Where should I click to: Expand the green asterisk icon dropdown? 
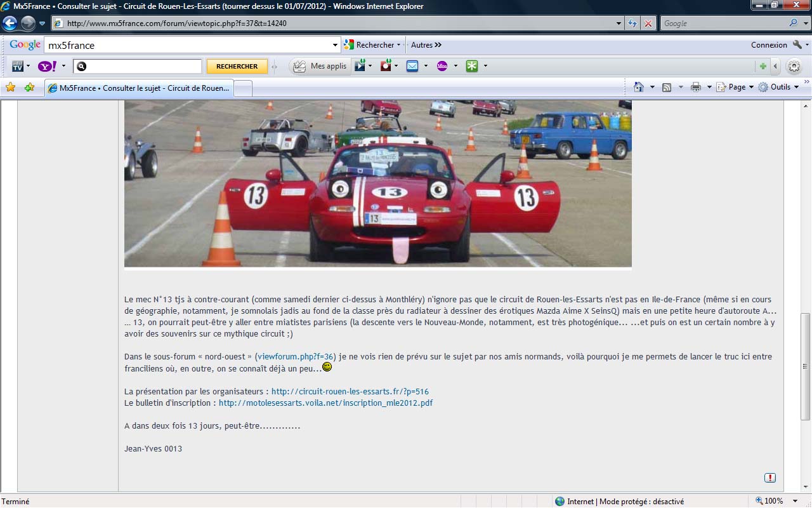click(x=485, y=66)
